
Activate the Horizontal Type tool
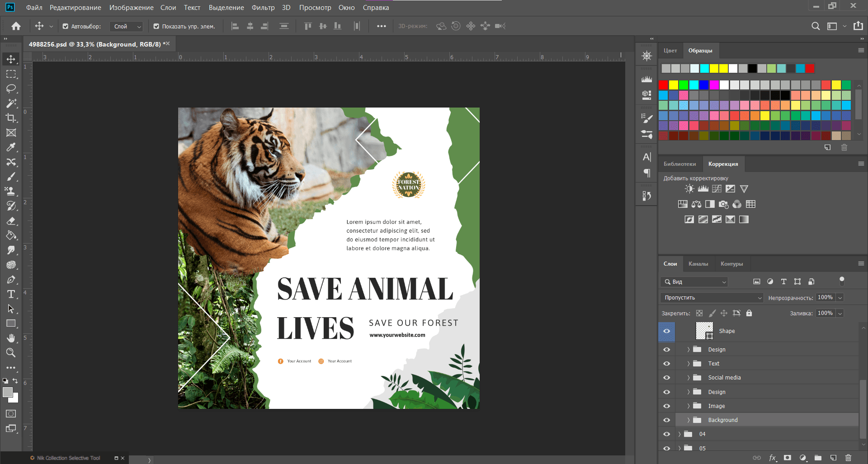(x=11, y=294)
